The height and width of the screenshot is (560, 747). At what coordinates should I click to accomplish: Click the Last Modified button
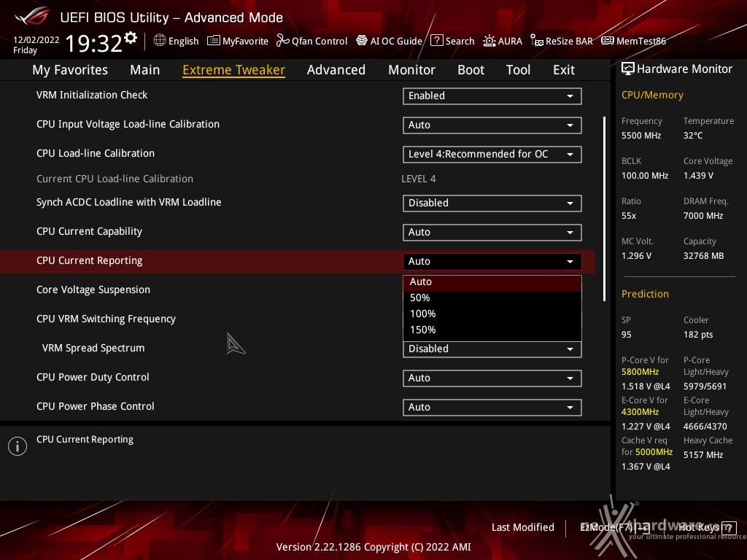pos(522,527)
